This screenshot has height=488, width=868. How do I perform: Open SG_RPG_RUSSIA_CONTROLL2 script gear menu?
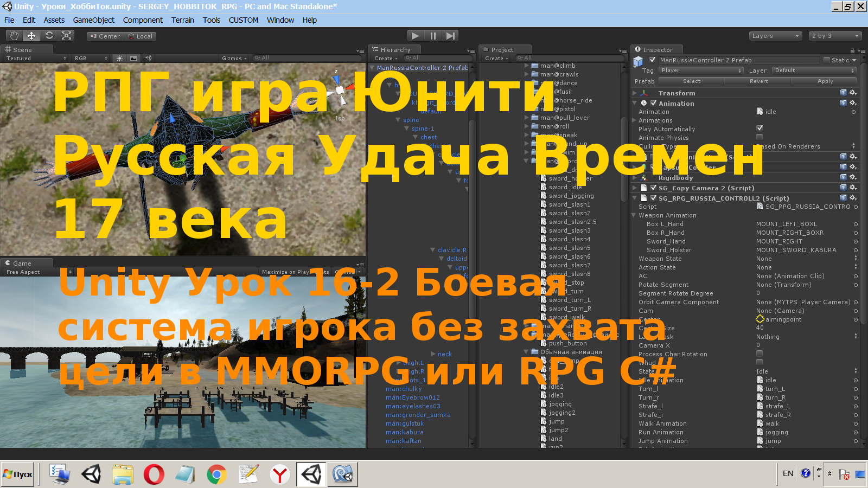(853, 198)
